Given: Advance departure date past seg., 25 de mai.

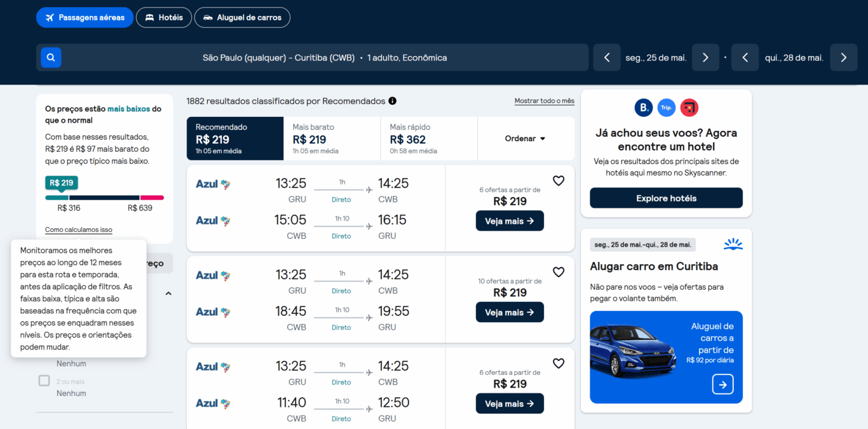Looking at the screenshot, I should coord(705,57).
